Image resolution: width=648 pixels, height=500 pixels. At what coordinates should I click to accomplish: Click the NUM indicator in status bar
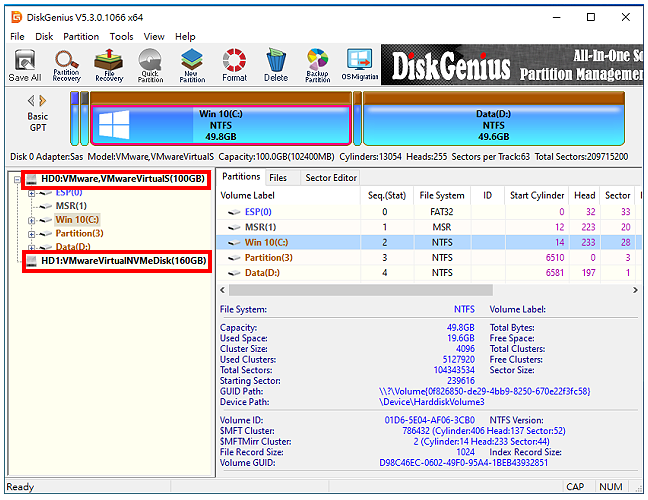610,487
